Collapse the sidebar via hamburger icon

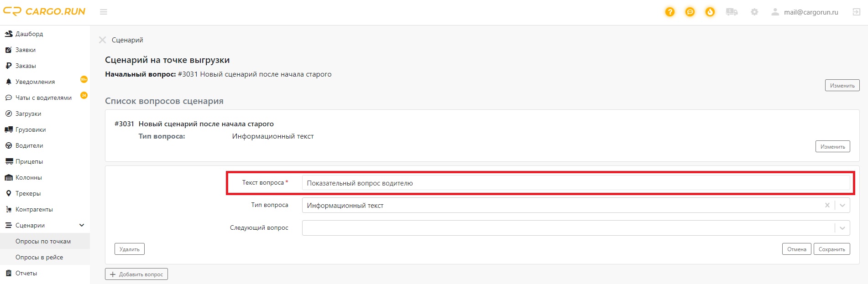pos(104,12)
